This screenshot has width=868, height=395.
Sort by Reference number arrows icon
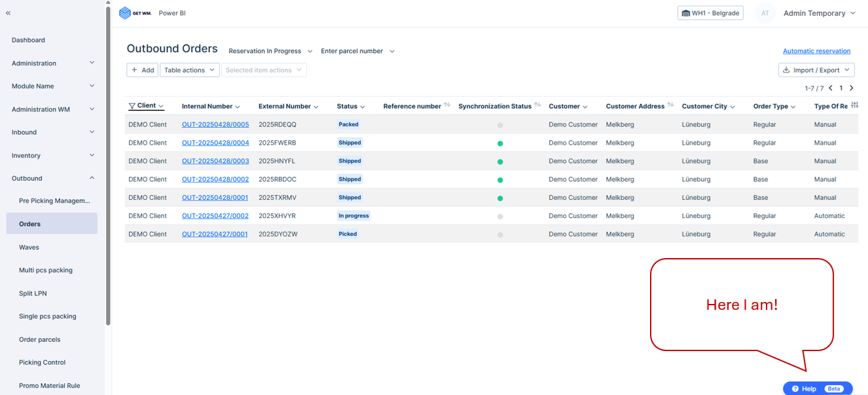[x=447, y=105]
